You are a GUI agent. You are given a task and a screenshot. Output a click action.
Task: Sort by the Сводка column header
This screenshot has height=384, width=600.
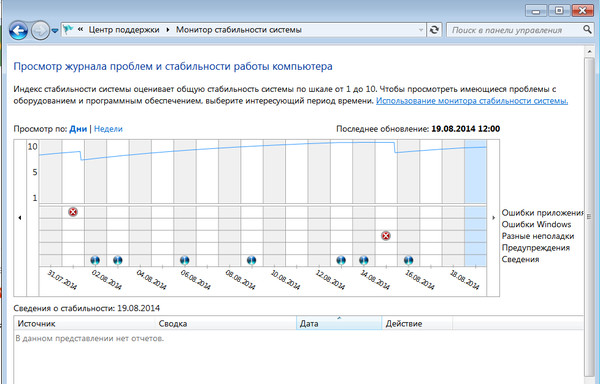(226, 324)
